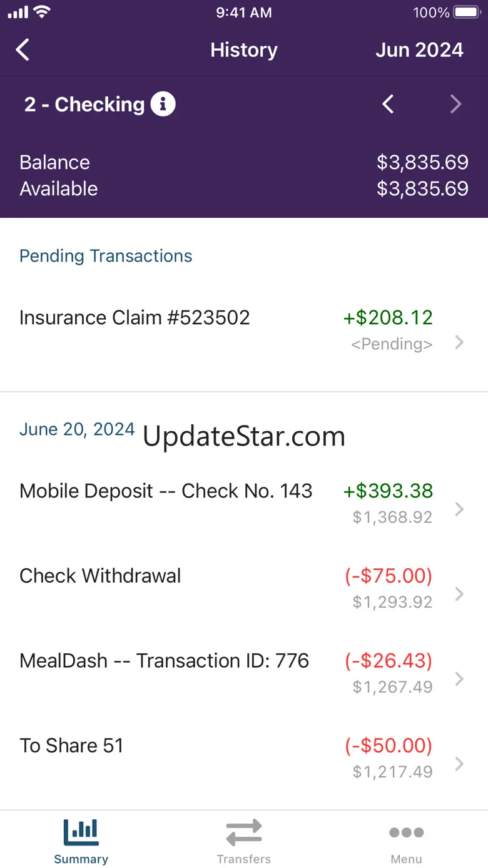Select the To Share 51 transaction
The height and width of the screenshot is (868, 488).
[x=244, y=758]
